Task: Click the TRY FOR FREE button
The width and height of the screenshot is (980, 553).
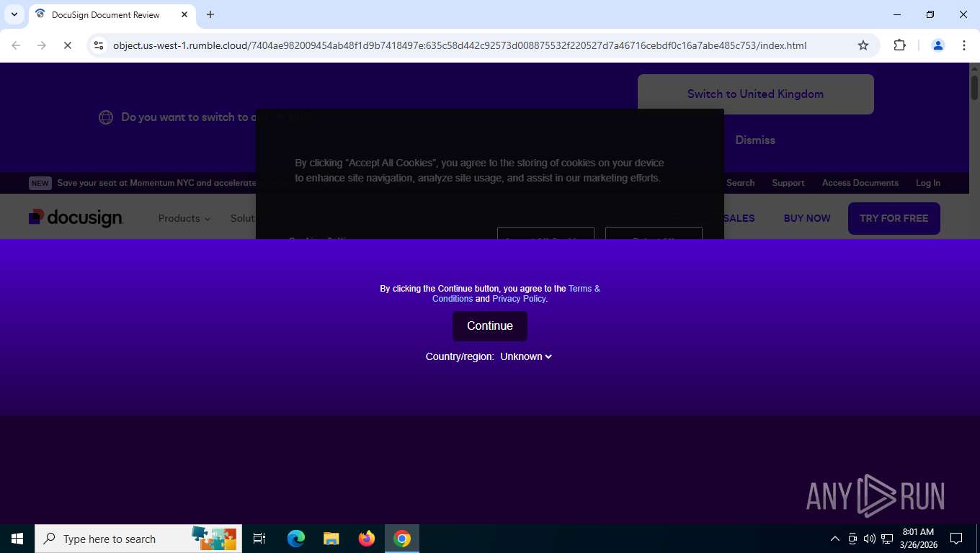Action: tap(894, 218)
